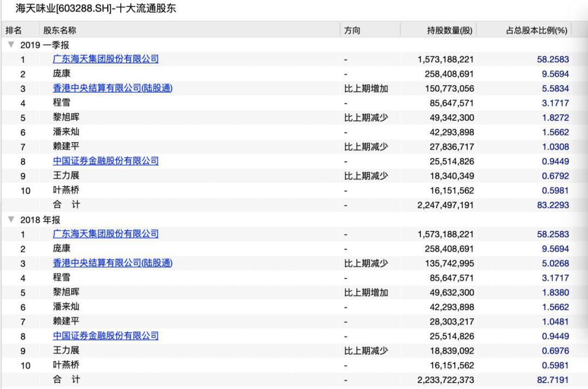Select the share count 18,340,349

tap(452, 176)
